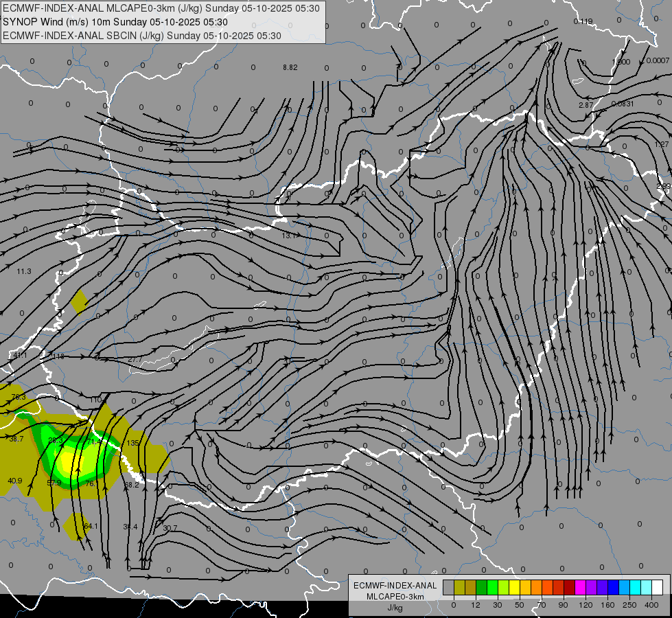This screenshot has width=672, height=618.
Task: Click the legend tick label 90
Action: point(563,605)
